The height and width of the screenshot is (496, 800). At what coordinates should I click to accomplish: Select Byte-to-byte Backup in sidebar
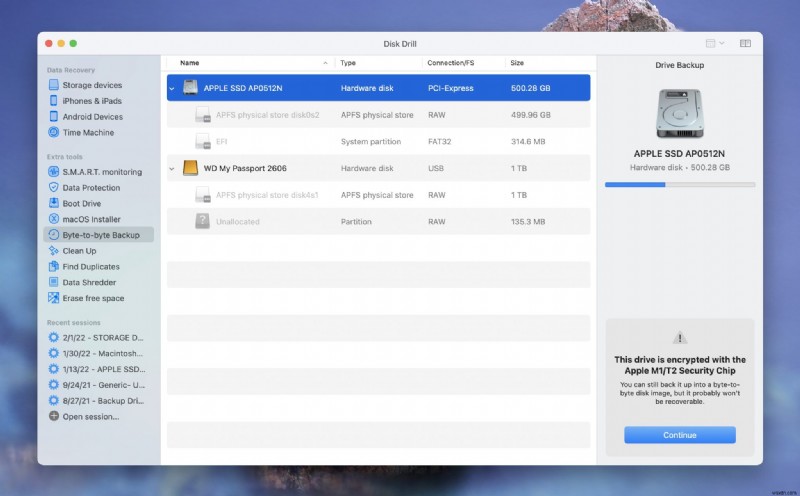(x=100, y=235)
